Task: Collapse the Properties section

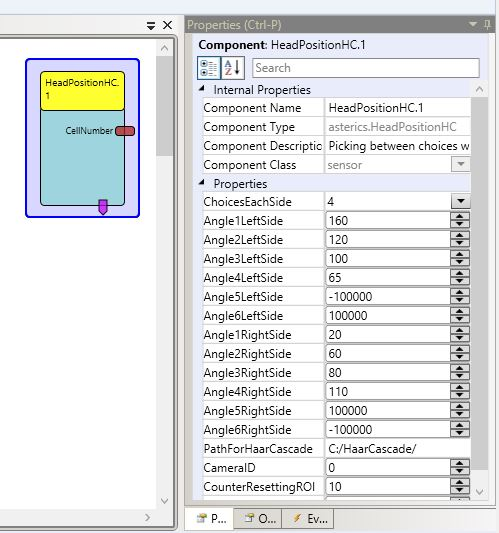Action: click(202, 183)
